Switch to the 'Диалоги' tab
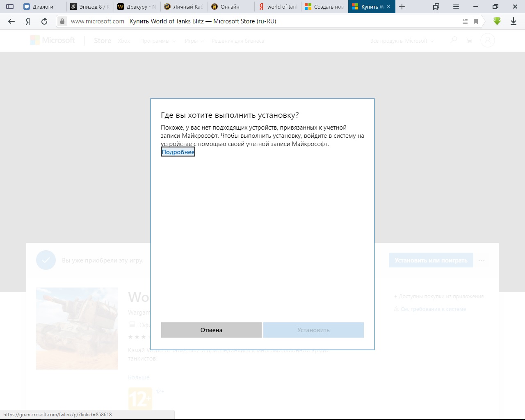 pos(43,7)
